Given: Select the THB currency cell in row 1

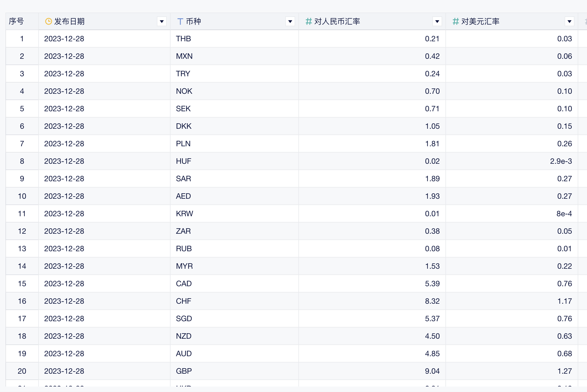Looking at the screenshot, I should [x=183, y=39].
